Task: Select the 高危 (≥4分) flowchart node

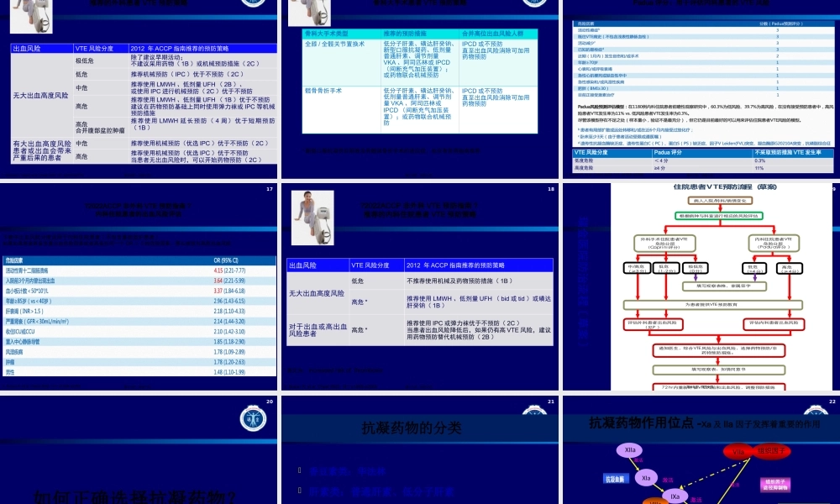Action: 789,268
